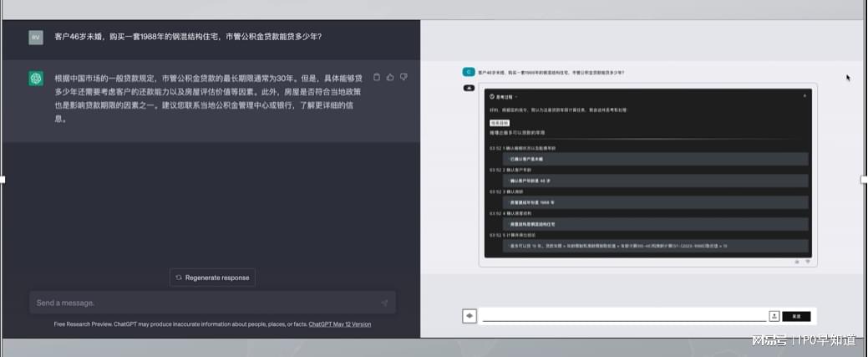This screenshot has width=868, height=357.
Task: Click Regenerate response button
Action: (x=212, y=278)
